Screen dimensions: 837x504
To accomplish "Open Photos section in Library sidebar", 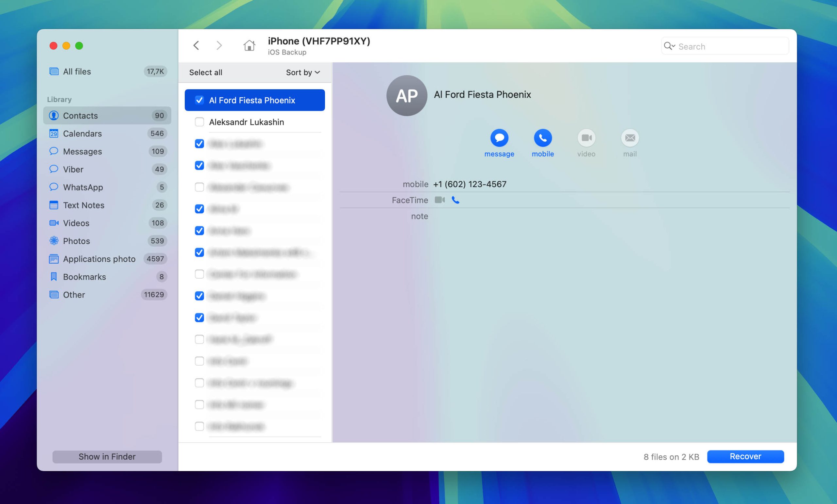I will (77, 241).
